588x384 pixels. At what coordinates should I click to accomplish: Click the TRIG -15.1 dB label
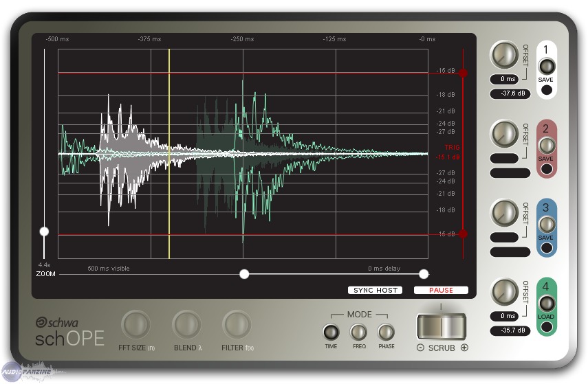(x=448, y=152)
